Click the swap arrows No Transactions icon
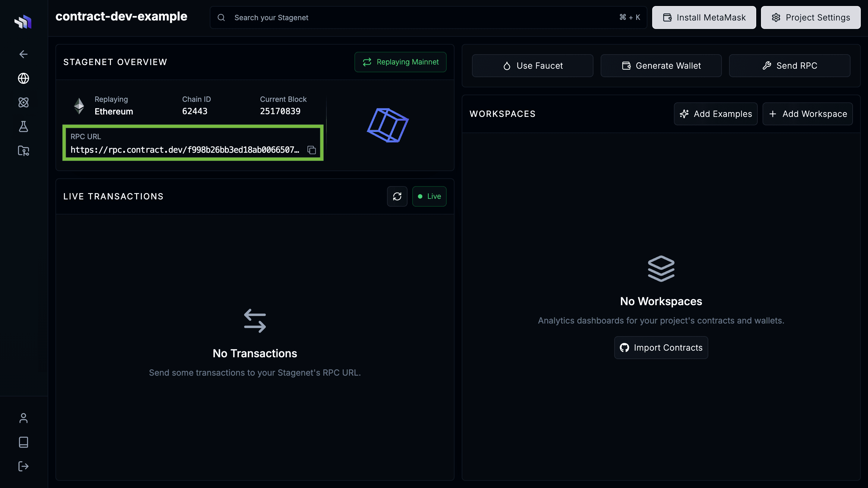Viewport: 868px width, 488px height. pos(255,321)
